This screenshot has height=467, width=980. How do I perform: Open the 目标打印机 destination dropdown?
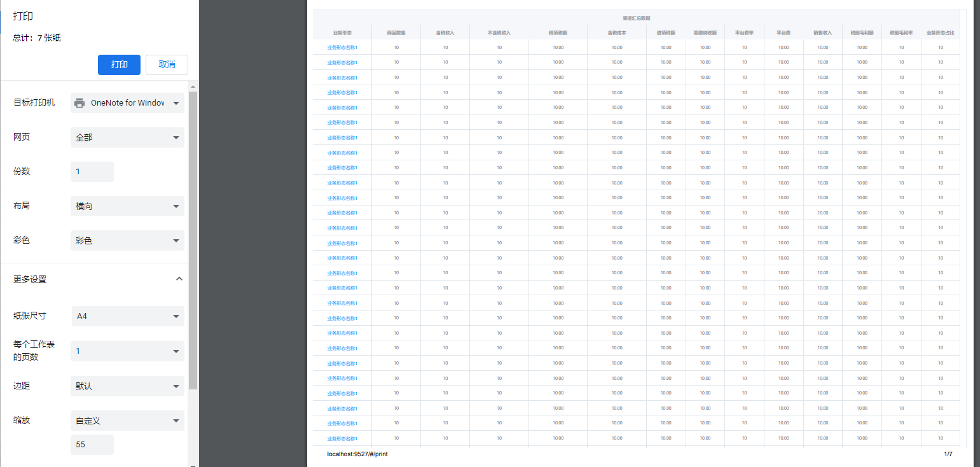click(127, 103)
